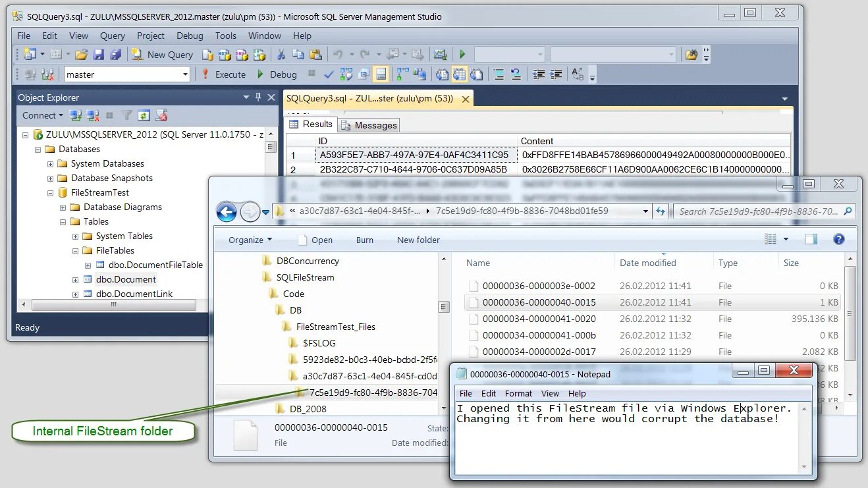Viewport: 868px width, 488px height.
Task: Click the Execute query button
Action: (223, 74)
